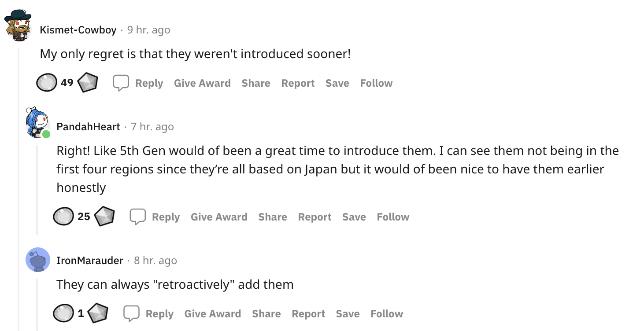This screenshot has width=644, height=331.
Task: Open Kismet-Cowboy's avatar profile picture
Action: (18, 26)
